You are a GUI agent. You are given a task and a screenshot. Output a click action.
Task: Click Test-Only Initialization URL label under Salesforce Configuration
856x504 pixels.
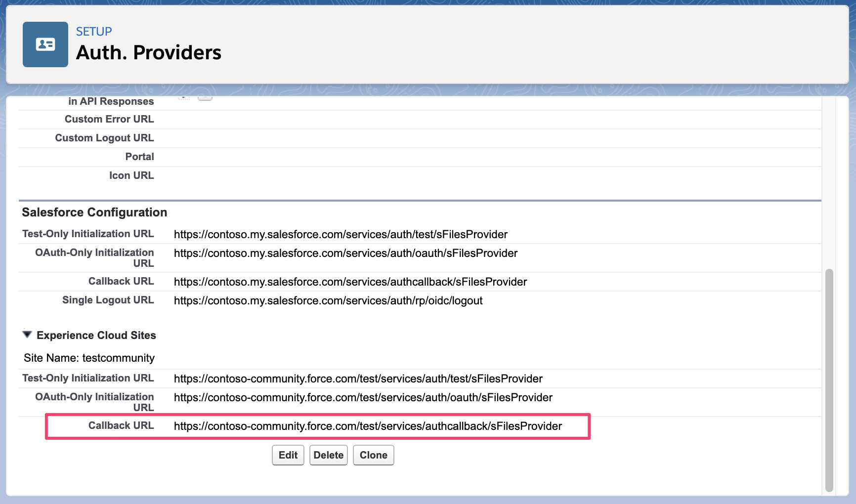click(88, 234)
